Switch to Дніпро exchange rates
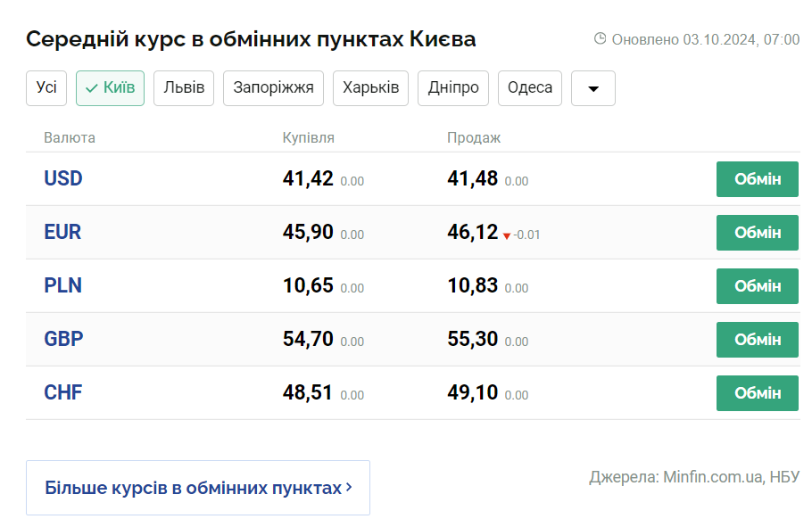 pos(453,88)
